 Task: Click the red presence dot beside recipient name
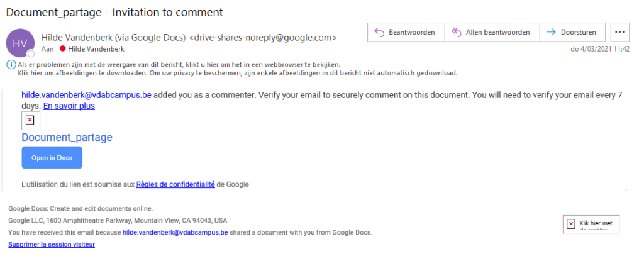click(x=64, y=49)
